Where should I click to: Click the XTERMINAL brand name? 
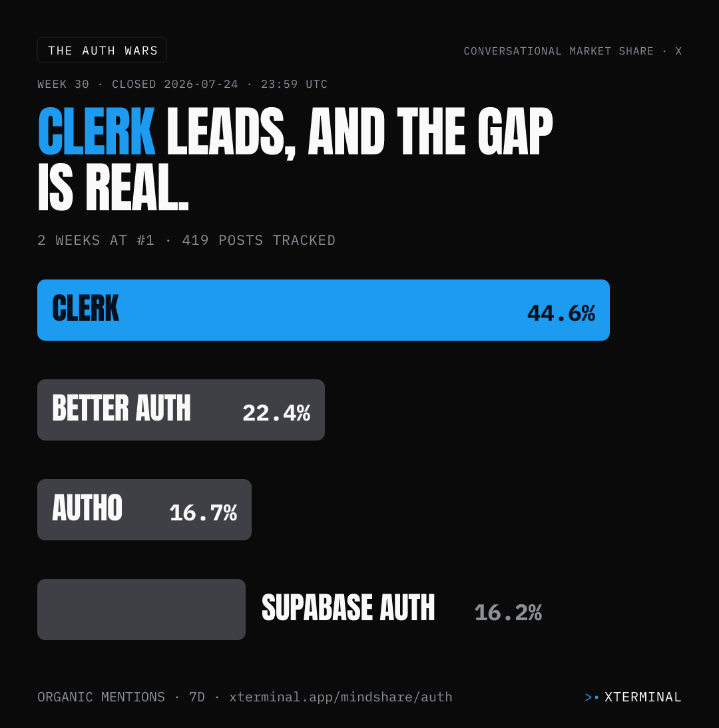pyautogui.click(x=643, y=697)
